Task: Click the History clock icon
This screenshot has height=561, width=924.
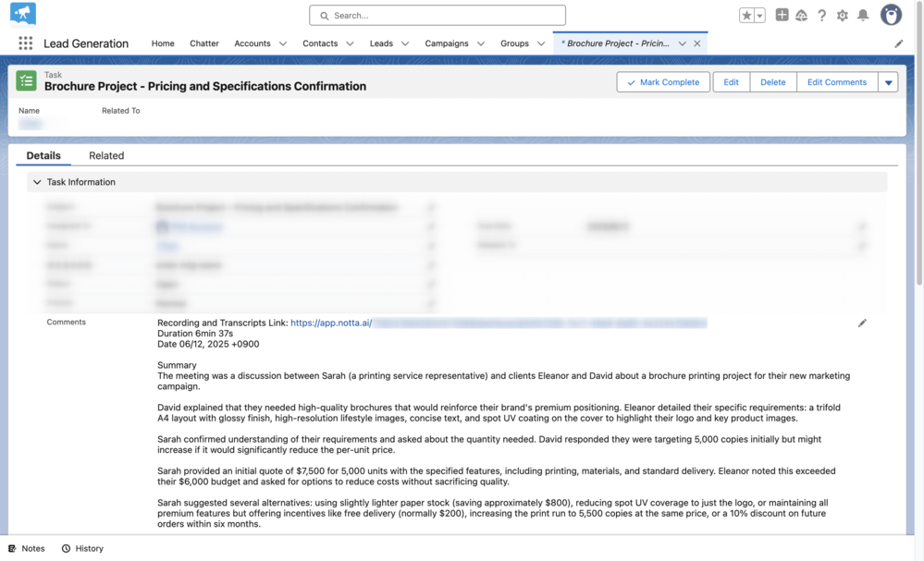Action: coord(66,548)
